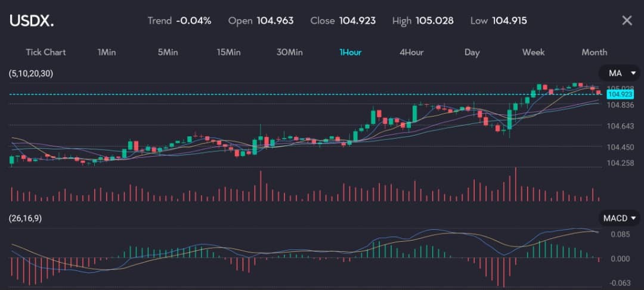Click the 104.923 current price label
This screenshot has width=644, height=290.
pyautogui.click(x=620, y=95)
